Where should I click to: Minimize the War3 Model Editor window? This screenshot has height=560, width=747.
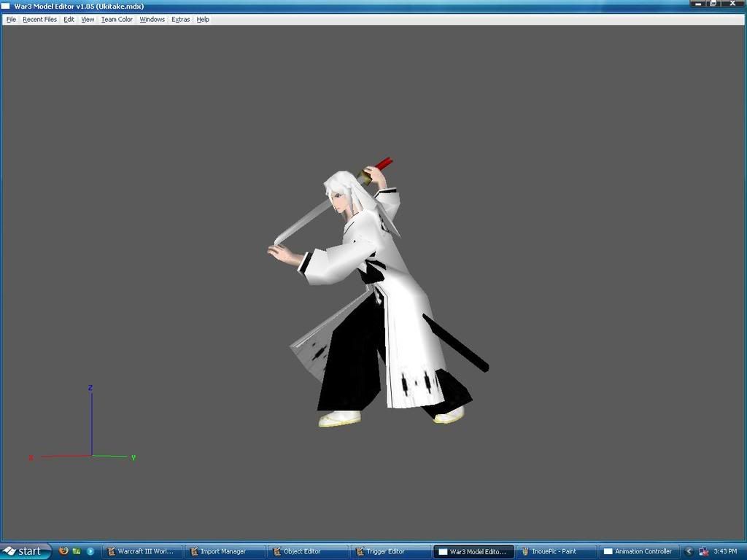click(698, 4)
